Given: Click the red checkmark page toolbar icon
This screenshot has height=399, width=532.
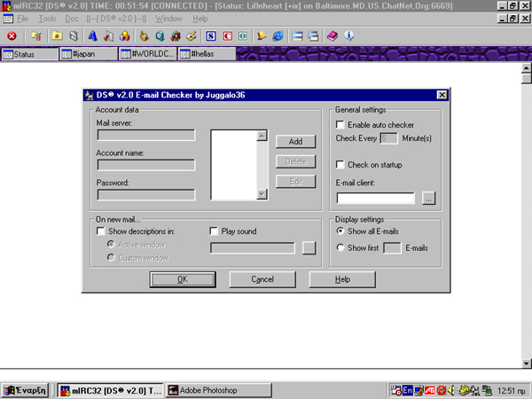Looking at the screenshot, I should click(108, 36).
